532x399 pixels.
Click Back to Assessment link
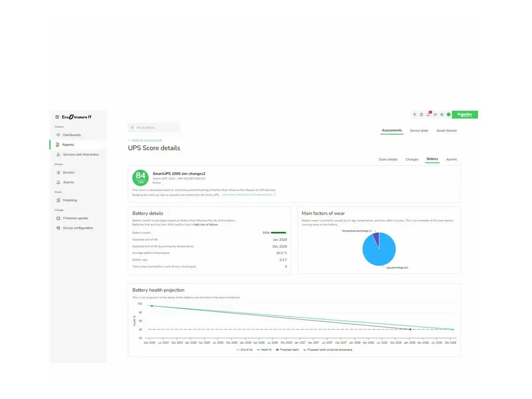(x=146, y=140)
